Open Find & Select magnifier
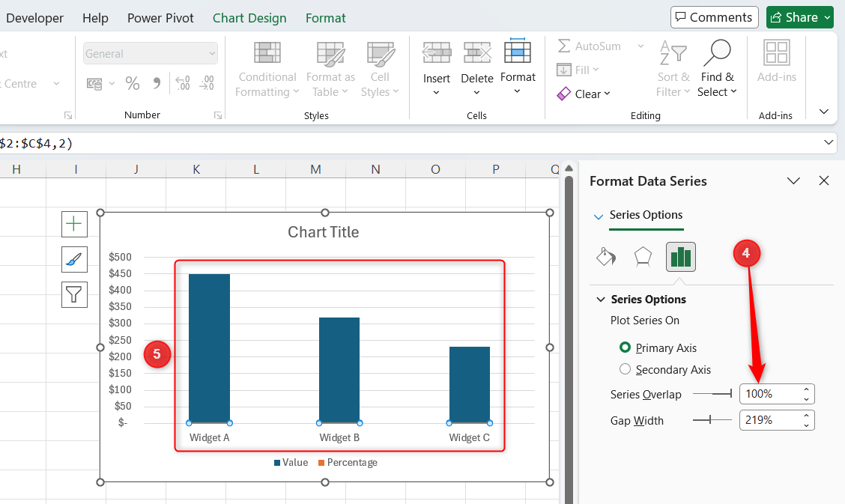The image size is (845, 504). tap(717, 69)
